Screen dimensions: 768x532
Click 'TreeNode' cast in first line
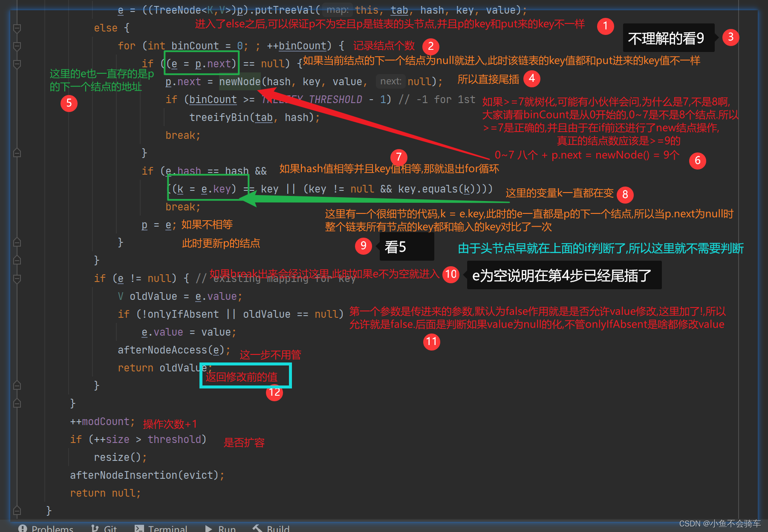(177, 10)
